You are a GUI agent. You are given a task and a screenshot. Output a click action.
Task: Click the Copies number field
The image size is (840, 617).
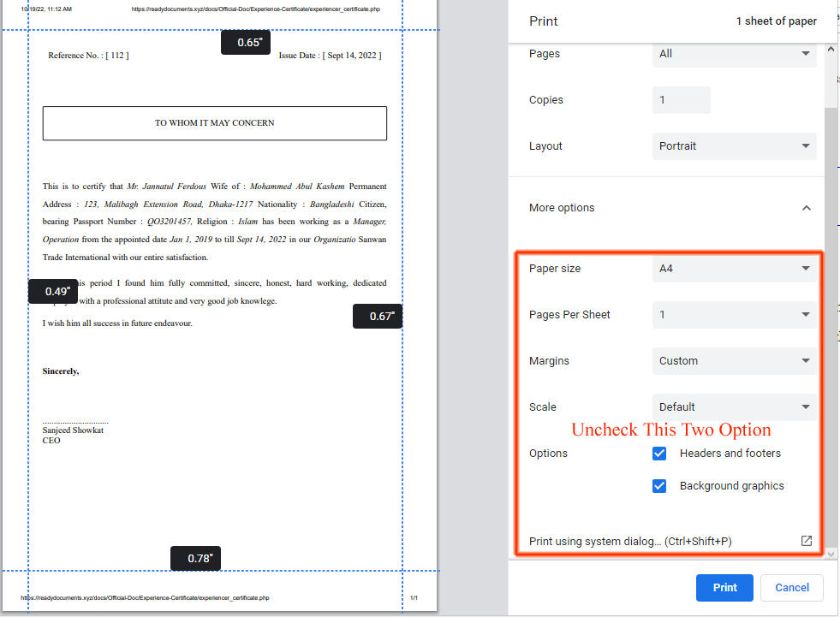pos(681,100)
